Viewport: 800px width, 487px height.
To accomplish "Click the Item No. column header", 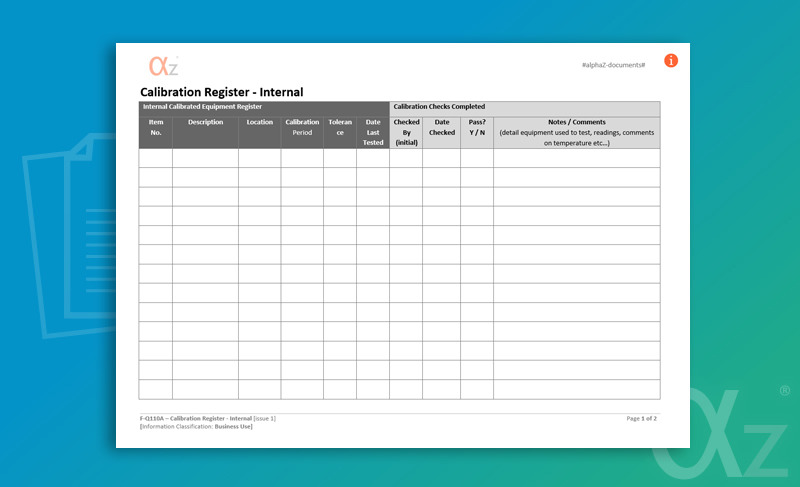I will pos(155,127).
